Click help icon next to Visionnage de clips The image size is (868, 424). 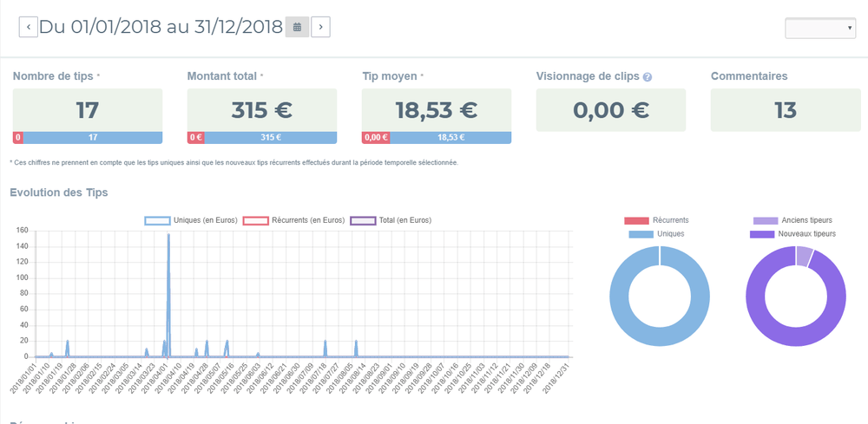click(648, 77)
